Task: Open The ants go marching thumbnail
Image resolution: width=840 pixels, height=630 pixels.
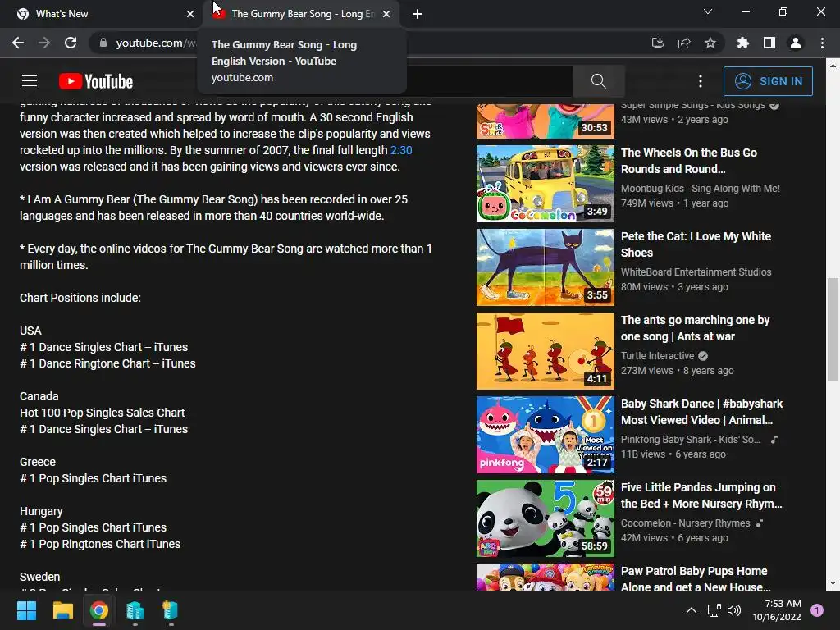Action: click(546, 351)
